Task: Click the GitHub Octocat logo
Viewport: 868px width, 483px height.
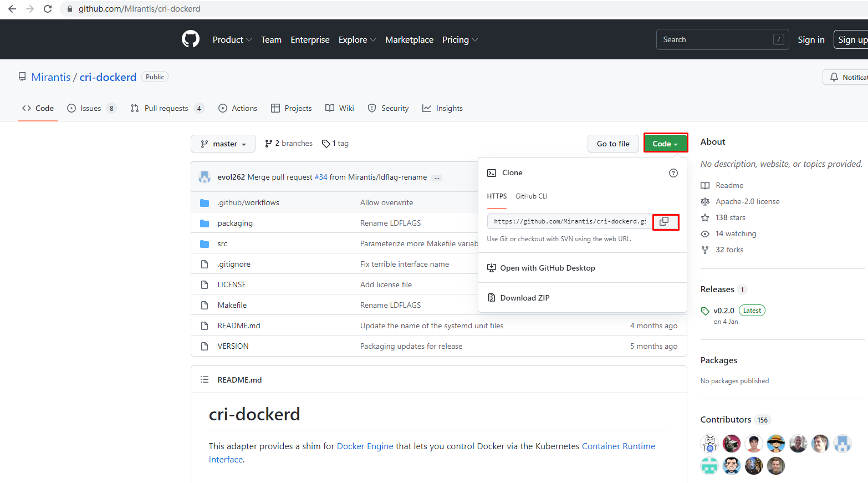Action: point(191,39)
